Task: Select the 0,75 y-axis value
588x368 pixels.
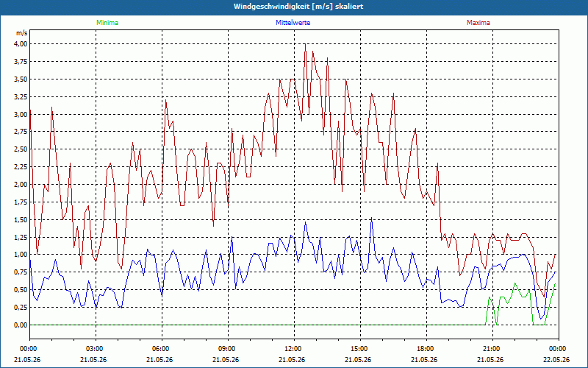Action: coord(21,272)
